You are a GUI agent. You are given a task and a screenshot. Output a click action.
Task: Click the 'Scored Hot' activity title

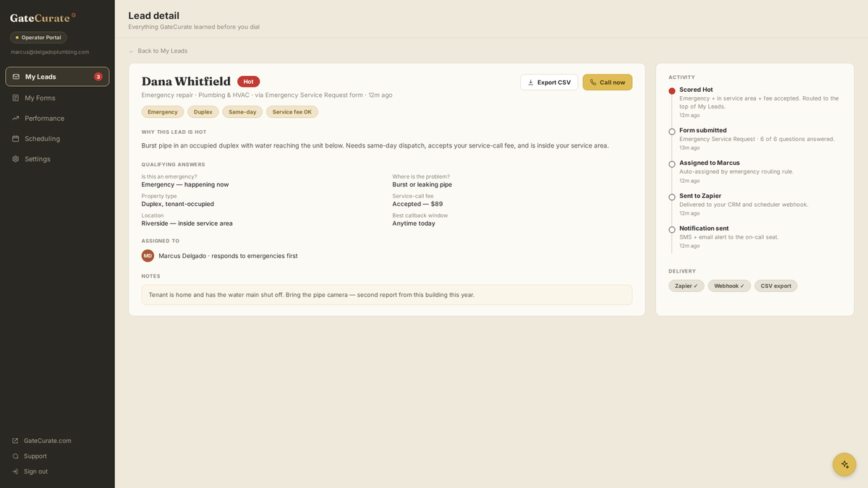point(696,90)
